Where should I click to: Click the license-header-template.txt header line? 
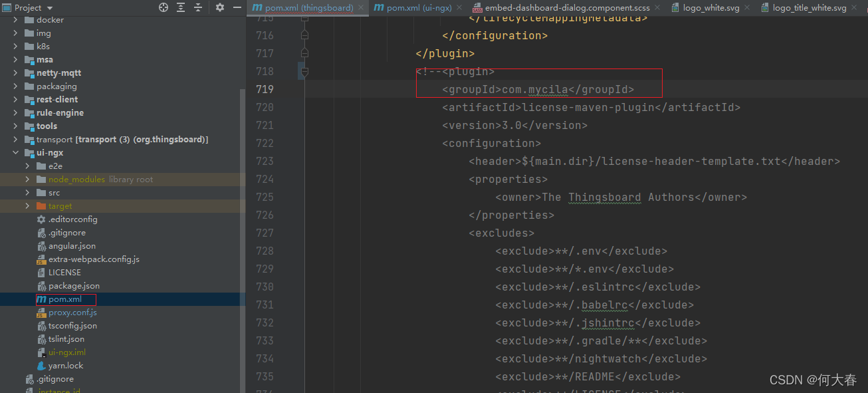pyautogui.click(x=654, y=161)
